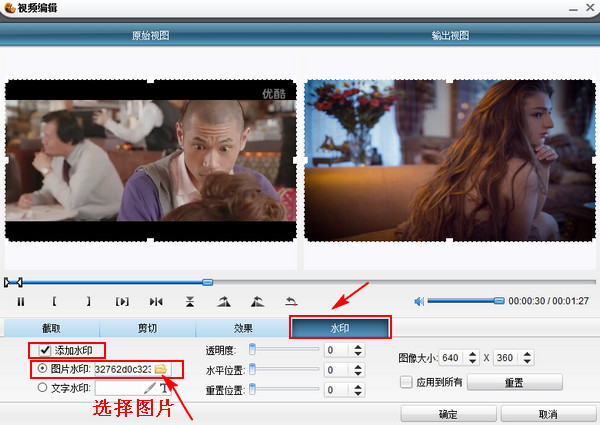Screen dimensions: 600x425
Task: Select the 水印 tab
Action: coord(340,328)
